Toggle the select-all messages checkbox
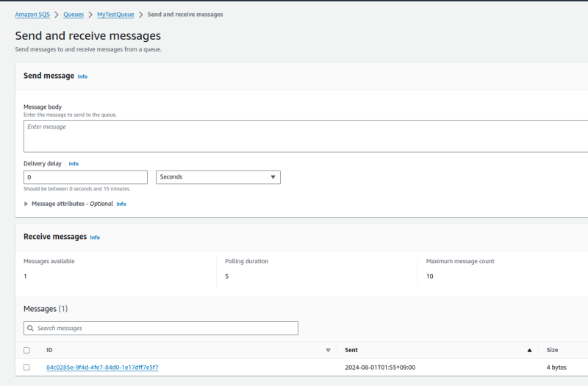This screenshot has height=386, width=588. pyautogui.click(x=27, y=350)
